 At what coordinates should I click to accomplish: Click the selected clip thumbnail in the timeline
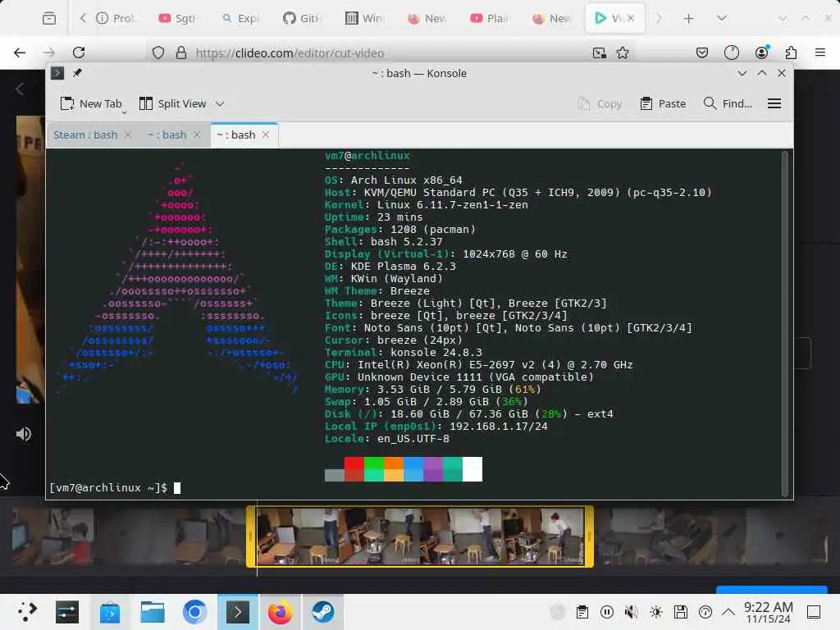[x=420, y=536]
